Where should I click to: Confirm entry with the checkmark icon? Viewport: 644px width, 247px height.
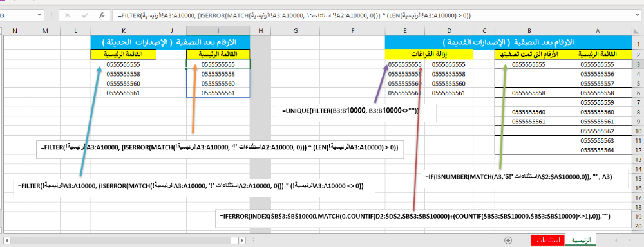click(85, 15)
